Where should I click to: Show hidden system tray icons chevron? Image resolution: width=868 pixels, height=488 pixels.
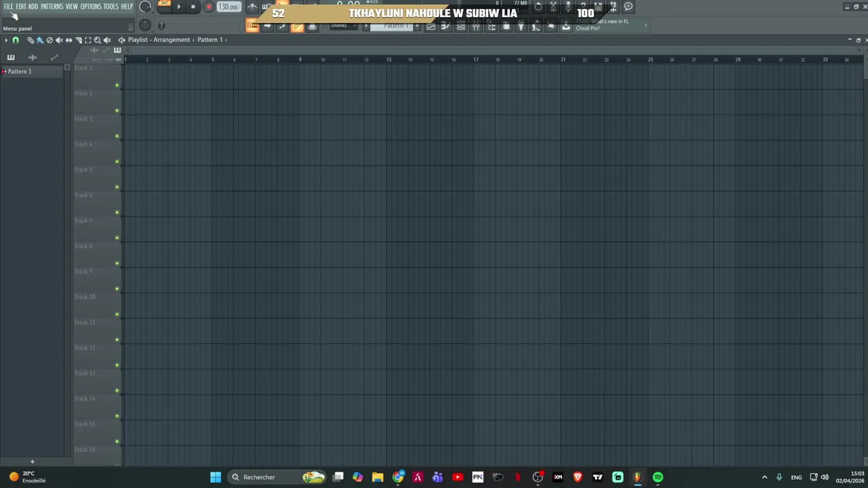(764, 477)
